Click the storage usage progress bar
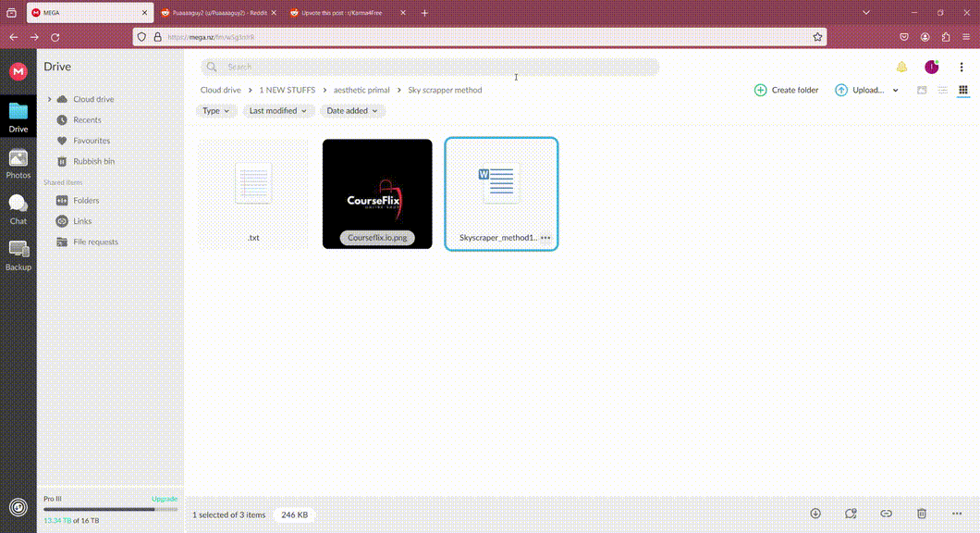Viewport: 980px width, 533px height. point(111,509)
